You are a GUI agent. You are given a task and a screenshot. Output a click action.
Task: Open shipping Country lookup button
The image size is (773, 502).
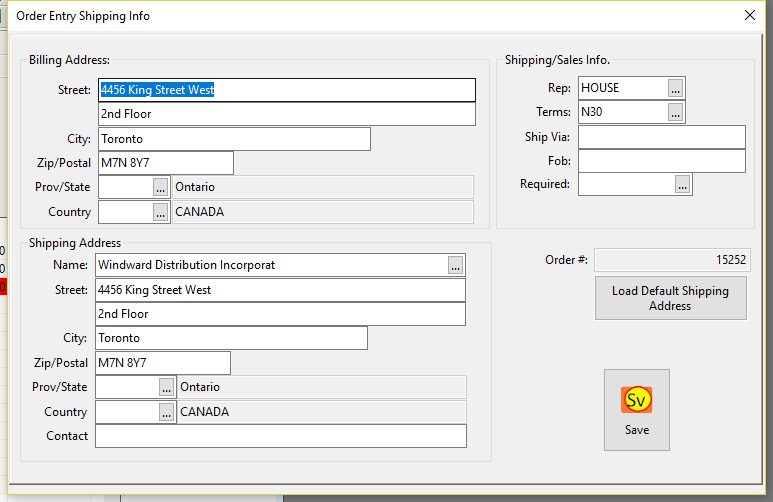(166, 412)
